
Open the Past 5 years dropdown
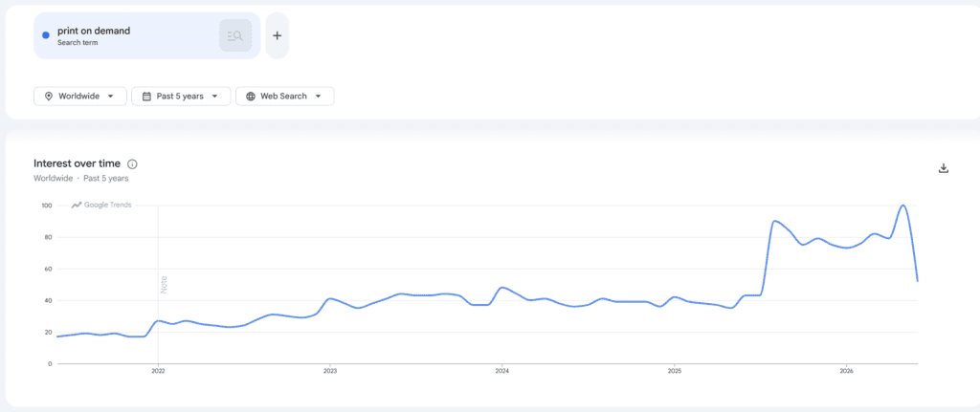(x=181, y=97)
